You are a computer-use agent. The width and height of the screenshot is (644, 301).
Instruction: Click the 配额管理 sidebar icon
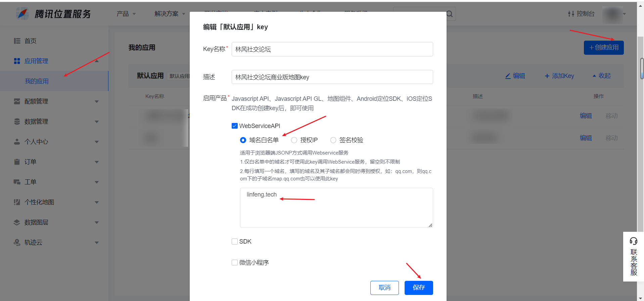[x=17, y=101]
